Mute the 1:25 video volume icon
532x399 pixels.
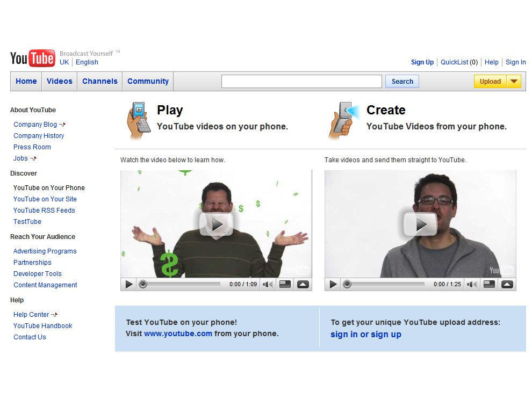[x=472, y=284]
